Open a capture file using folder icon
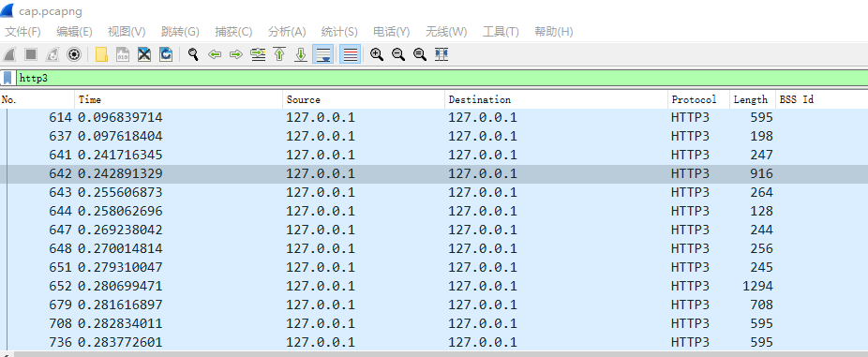868x357 pixels. coord(101,54)
